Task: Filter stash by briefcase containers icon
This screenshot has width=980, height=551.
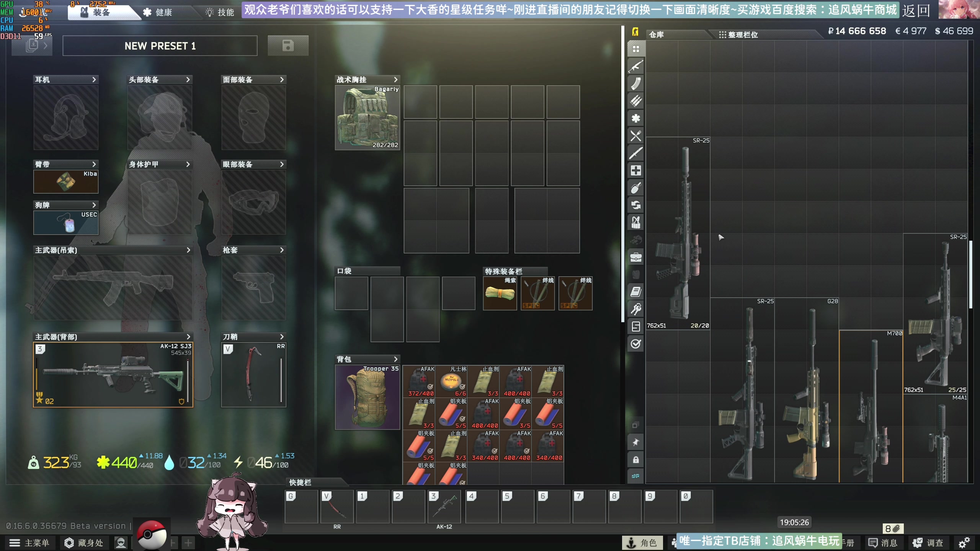Action: tap(636, 257)
